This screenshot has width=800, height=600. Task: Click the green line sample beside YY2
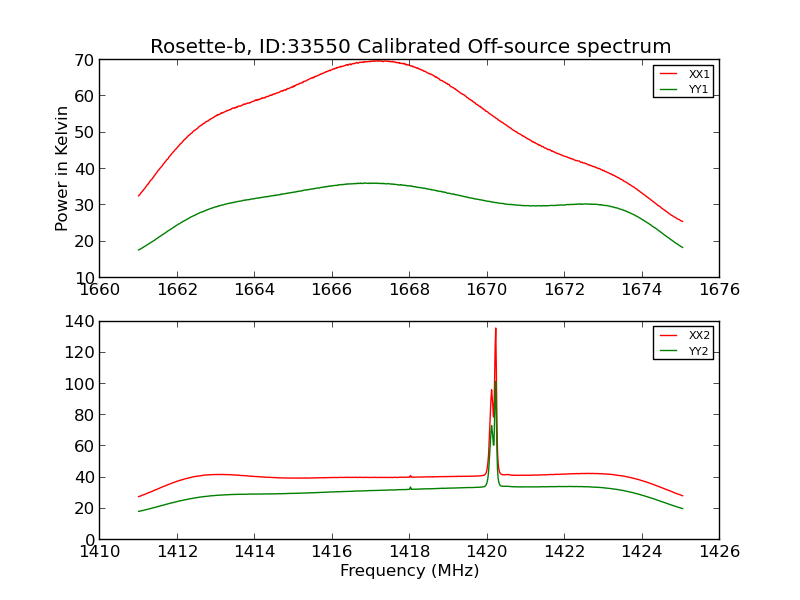pos(669,351)
